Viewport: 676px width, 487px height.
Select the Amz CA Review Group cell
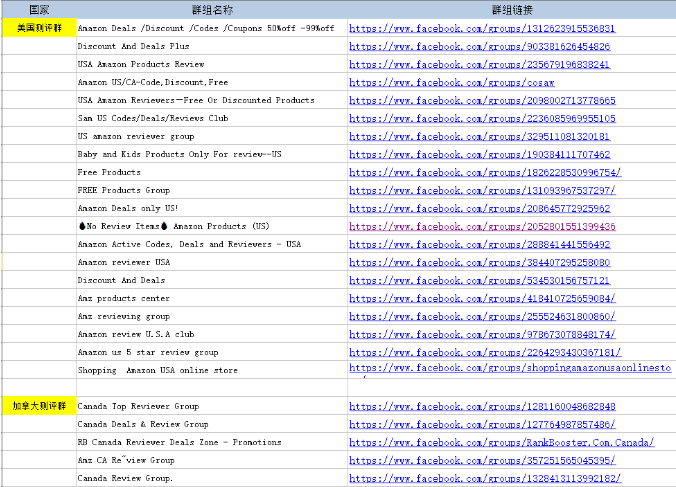(212, 460)
